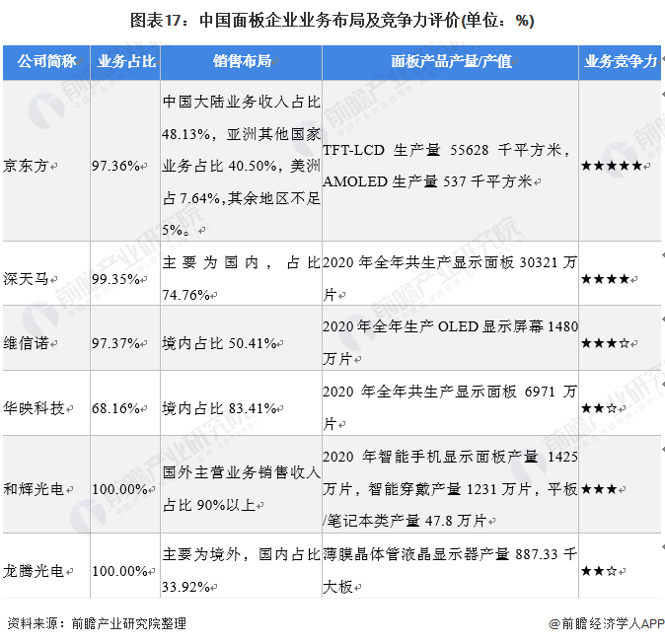Click the TFT-LCD production text
665x644 pixels.
pos(448,166)
